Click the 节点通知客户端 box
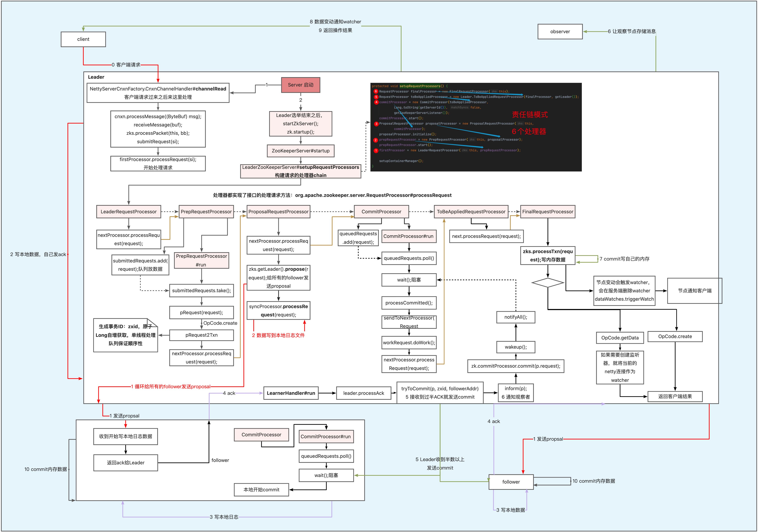 click(695, 291)
